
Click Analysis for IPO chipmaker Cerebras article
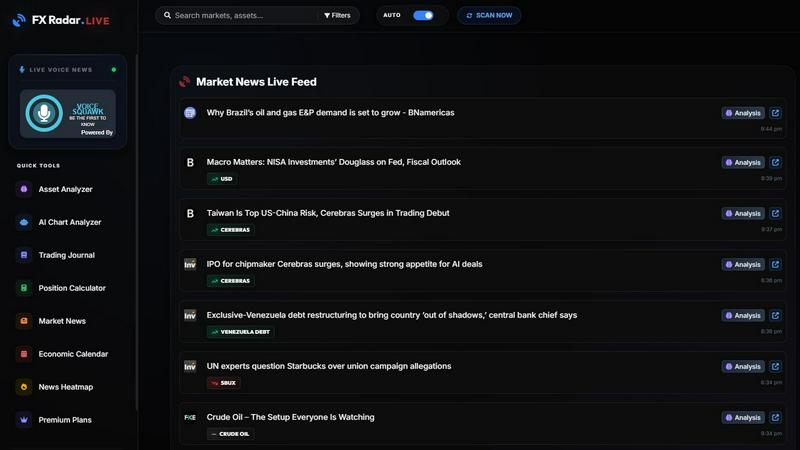[743, 264]
